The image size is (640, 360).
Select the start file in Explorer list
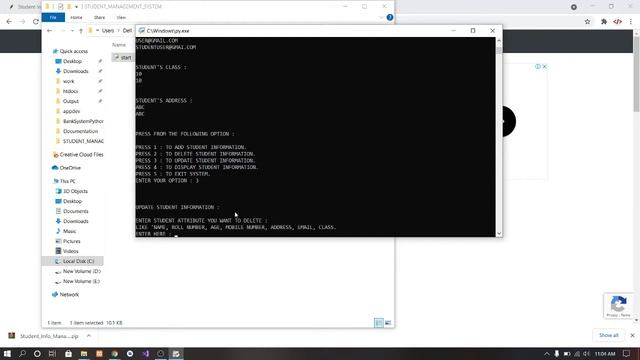tap(123, 58)
